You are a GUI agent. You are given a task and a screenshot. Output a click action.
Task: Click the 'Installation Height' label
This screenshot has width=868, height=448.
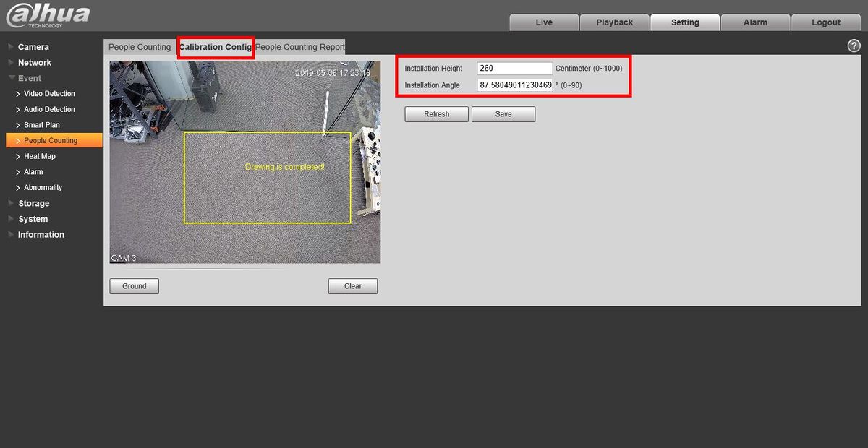pos(433,69)
